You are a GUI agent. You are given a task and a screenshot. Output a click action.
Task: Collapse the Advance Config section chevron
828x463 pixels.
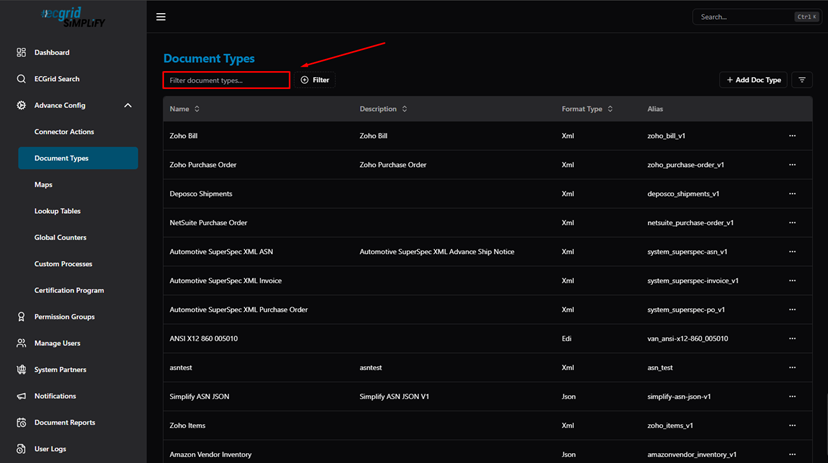pos(128,106)
